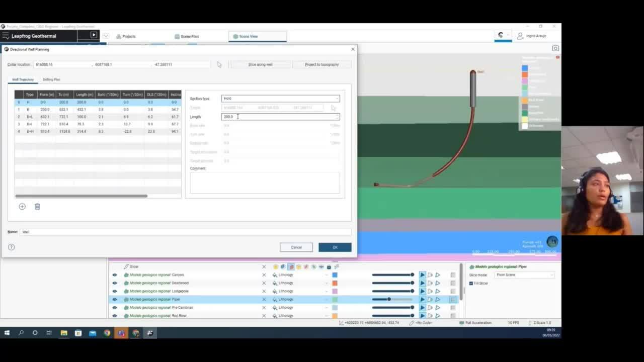Viewport: 644px width, 362px height.
Task: Click the compass orientation widget in scene
Action: coord(552,241)
